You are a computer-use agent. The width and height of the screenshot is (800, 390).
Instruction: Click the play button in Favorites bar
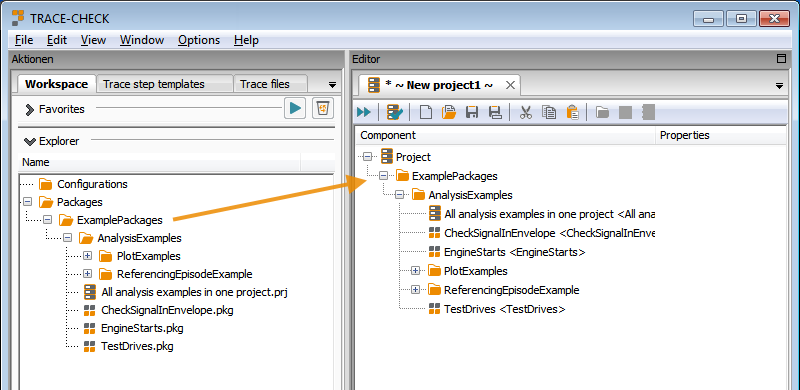295,108
